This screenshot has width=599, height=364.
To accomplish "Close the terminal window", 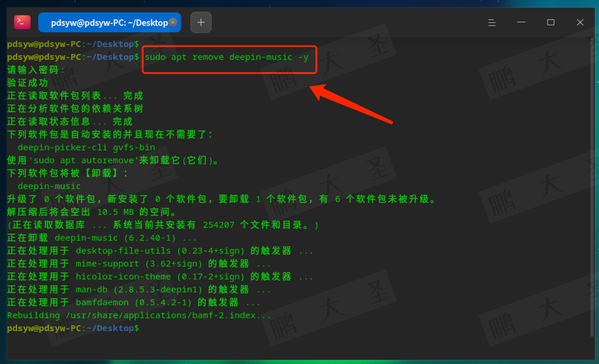I will click(580, 22).
